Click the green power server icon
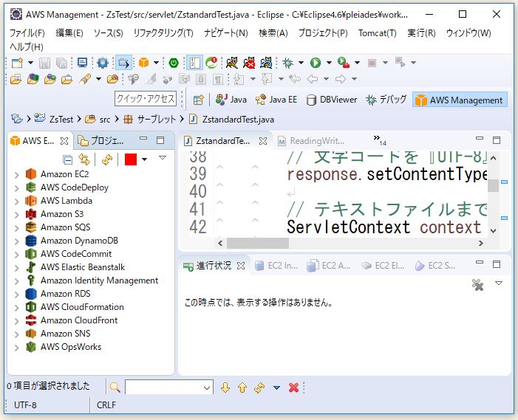Screen dimensions: 518x420 coord(174,62)
